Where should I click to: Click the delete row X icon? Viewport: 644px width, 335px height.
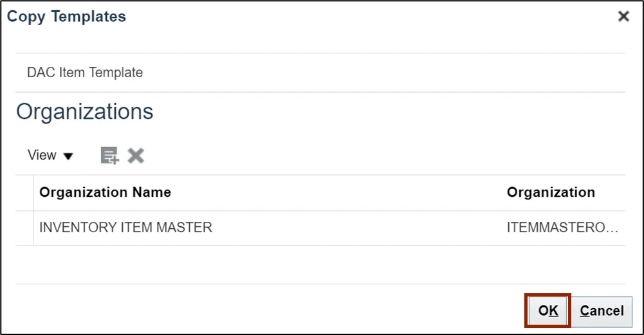click(136, 156)
